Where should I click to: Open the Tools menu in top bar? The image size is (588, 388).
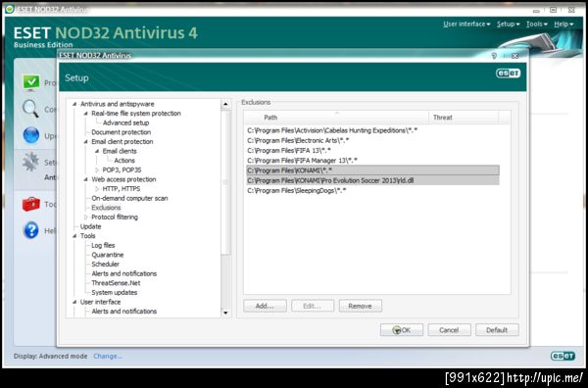pos(537,24)
